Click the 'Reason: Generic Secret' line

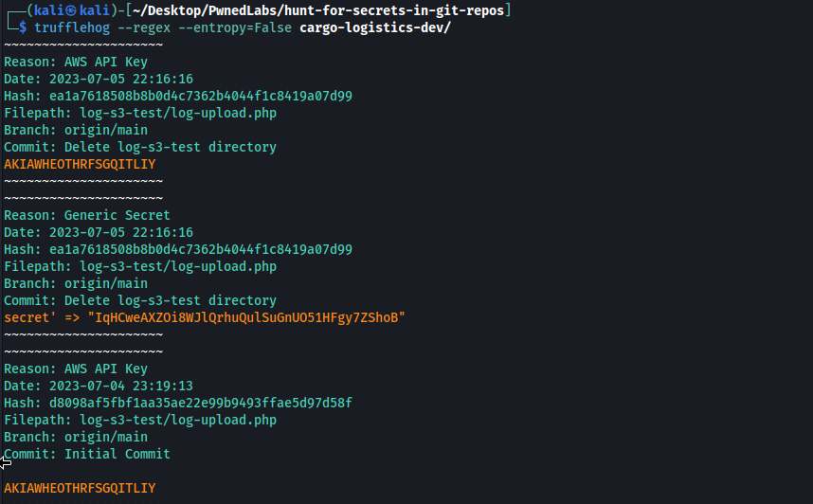pos(87,215)
